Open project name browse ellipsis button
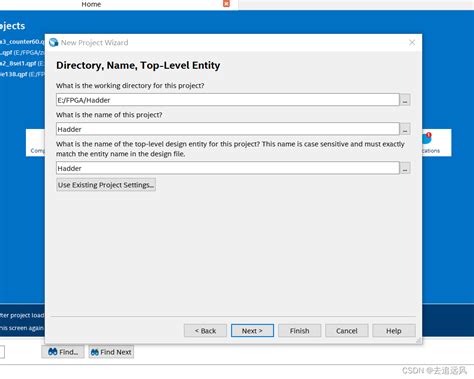This screenshot has height=379, width=474. (x=405, y=129)
